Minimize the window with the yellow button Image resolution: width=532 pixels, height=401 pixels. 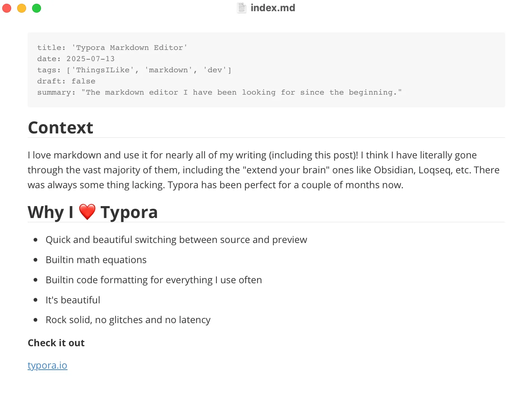(x=22, y=8)
